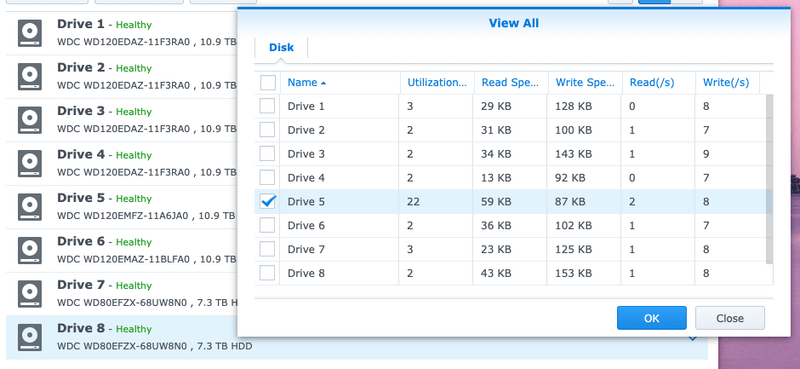Click Drive 1 Healthy status in list
This screenshot has height=369, width=800.
click(x=134, y=25)
